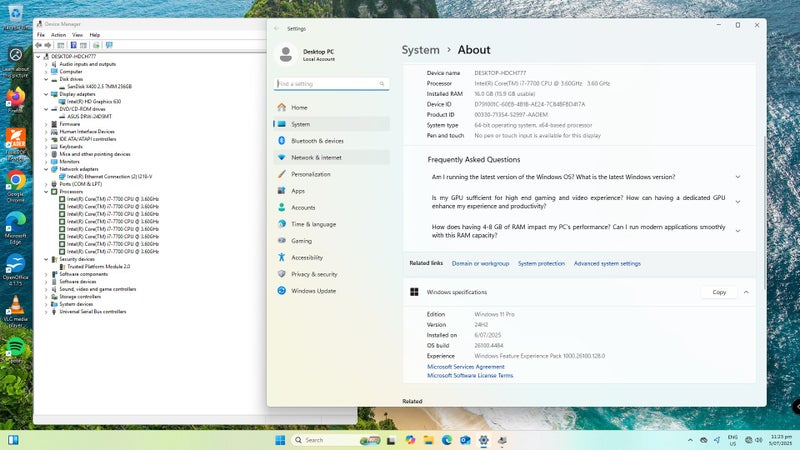Open Accessibility settings page
Viewport: 800px width, 450px height.
332,258
